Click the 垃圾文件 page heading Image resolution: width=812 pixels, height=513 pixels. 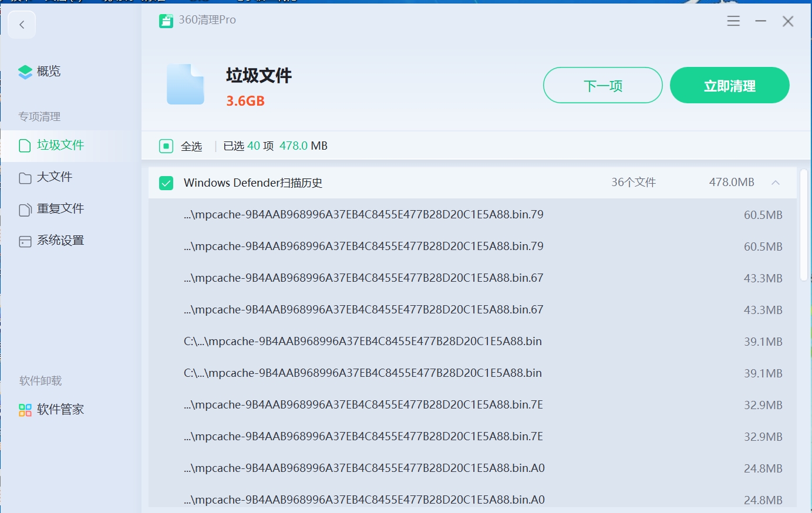[259, 76]
